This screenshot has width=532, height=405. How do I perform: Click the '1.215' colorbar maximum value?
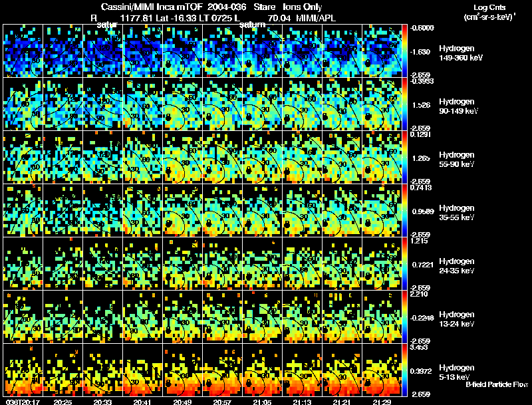point(419,241)
